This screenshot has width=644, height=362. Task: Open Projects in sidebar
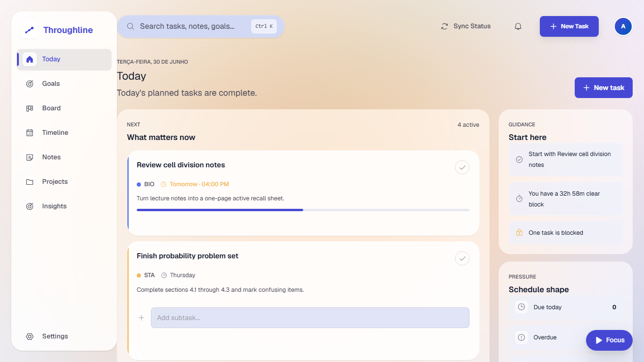click(64, 182)
